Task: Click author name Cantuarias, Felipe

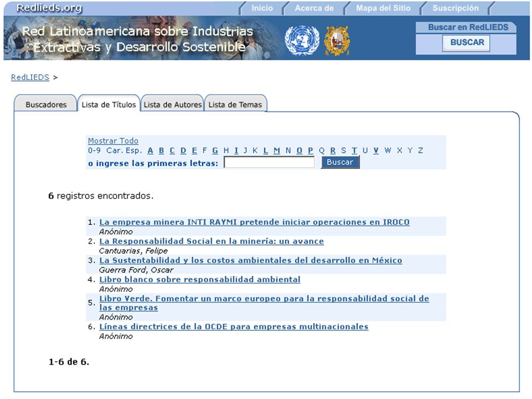Action: pos(134,251)
